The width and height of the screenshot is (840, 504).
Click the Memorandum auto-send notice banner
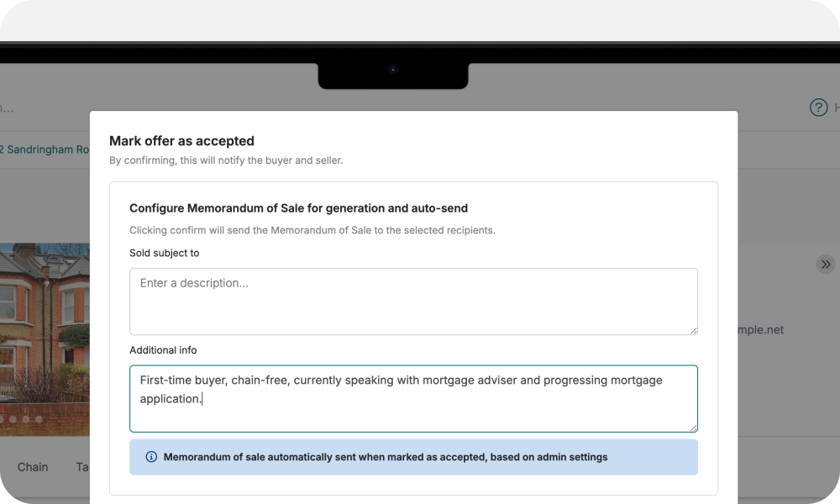413,456
